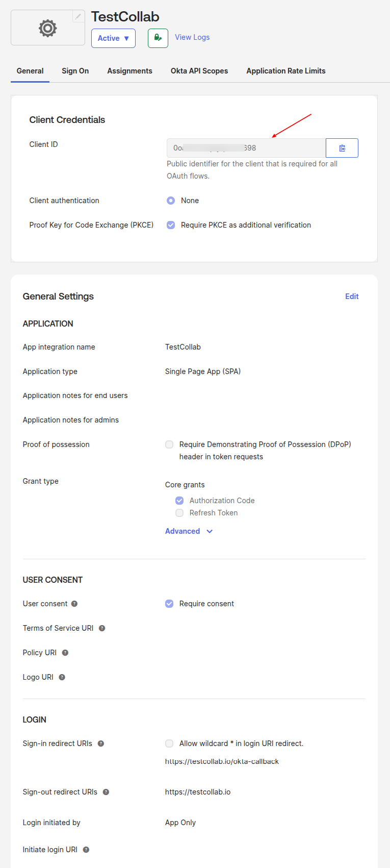Edit the app logo with pencil icon
The width and height of the screenshot is (390, 868).
[x=78, y=16]
